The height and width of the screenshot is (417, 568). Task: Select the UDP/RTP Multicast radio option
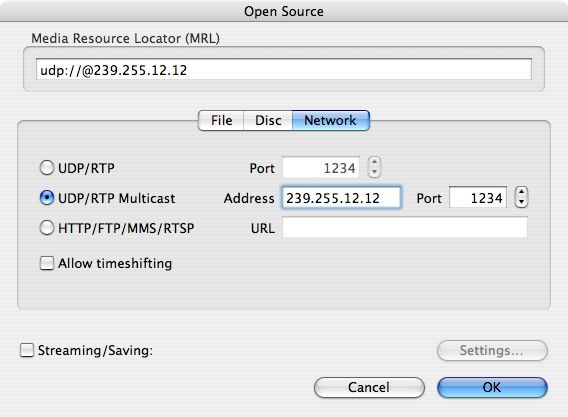[x=47, y=198]
